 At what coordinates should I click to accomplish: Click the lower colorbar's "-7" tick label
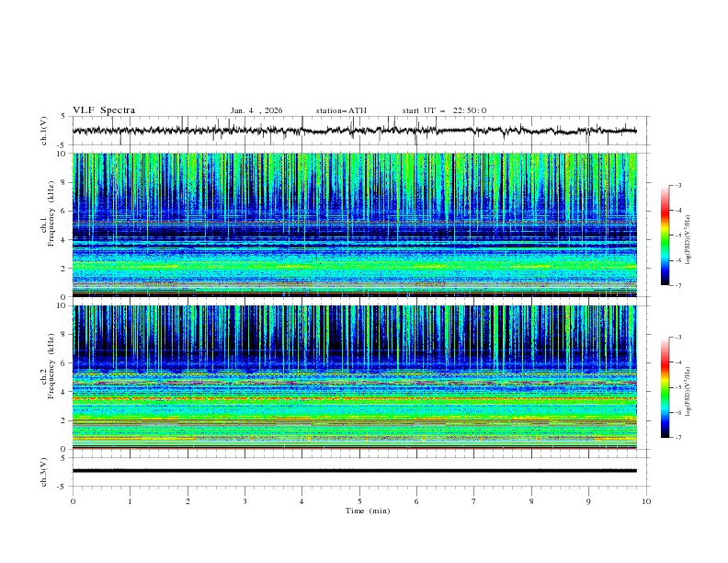[x=678, y=438]
